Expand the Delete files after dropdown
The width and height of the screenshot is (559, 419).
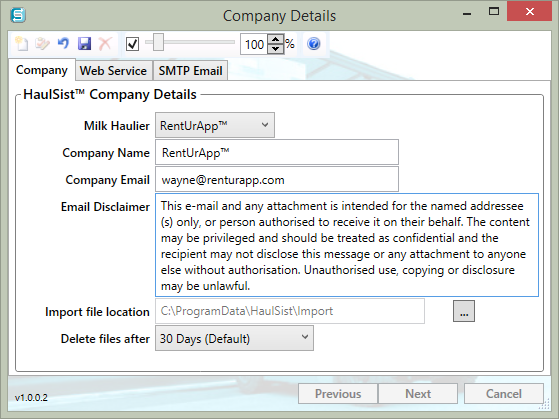click(x=234, y=338)
